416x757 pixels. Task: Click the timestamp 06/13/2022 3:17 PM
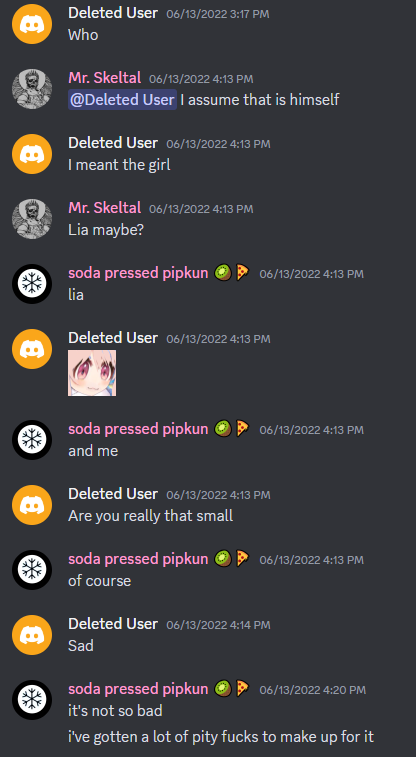218,14
